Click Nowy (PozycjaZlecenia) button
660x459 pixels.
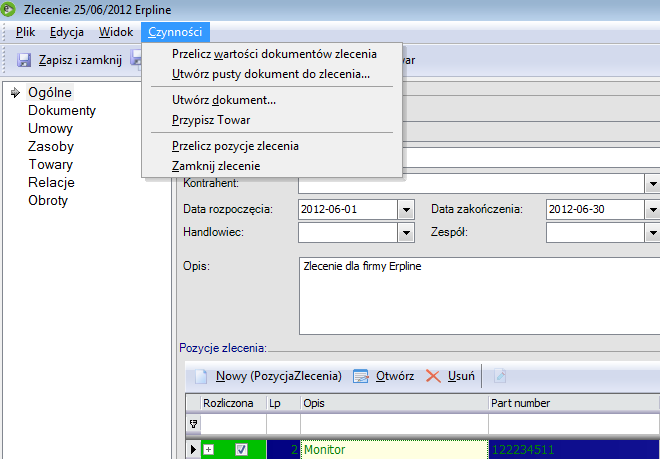click(x=269, y=376)
